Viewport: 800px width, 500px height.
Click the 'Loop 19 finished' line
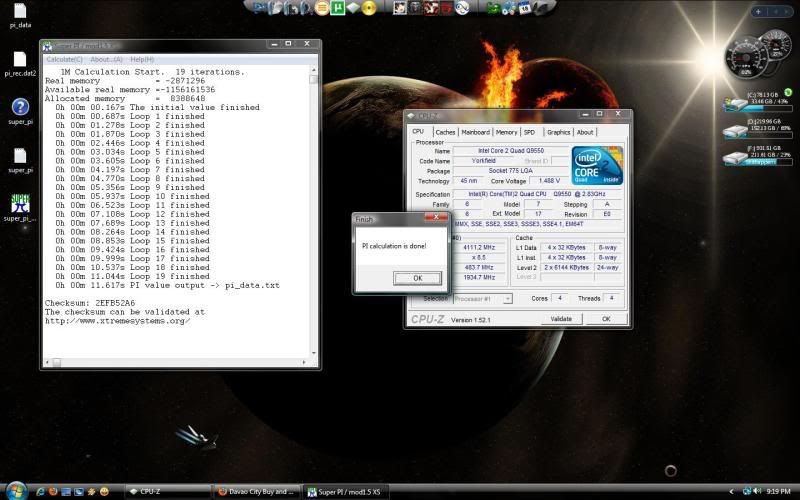(x=133, y=277)
